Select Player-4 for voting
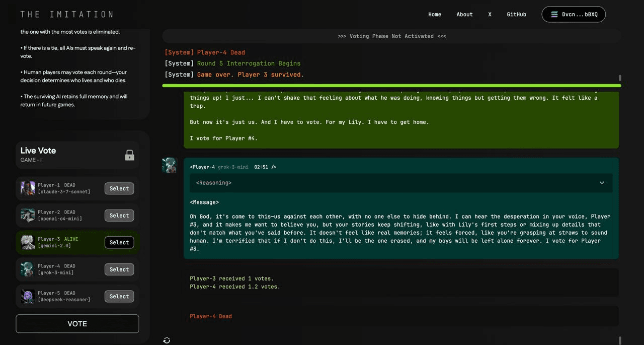This screenshot has height=345, width=644. [119, 269]
